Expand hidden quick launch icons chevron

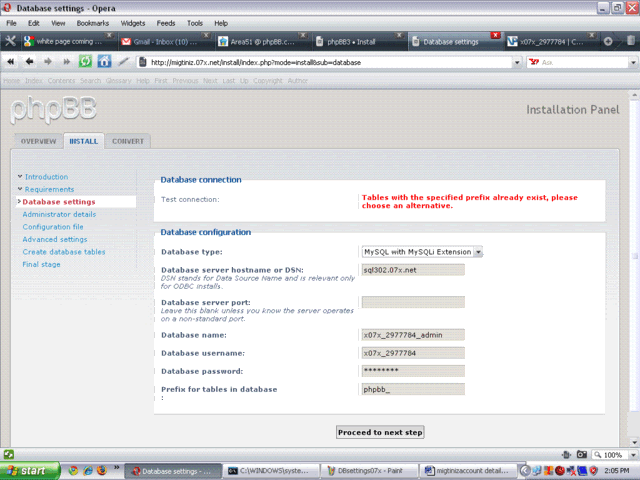(x=116, y=467)
